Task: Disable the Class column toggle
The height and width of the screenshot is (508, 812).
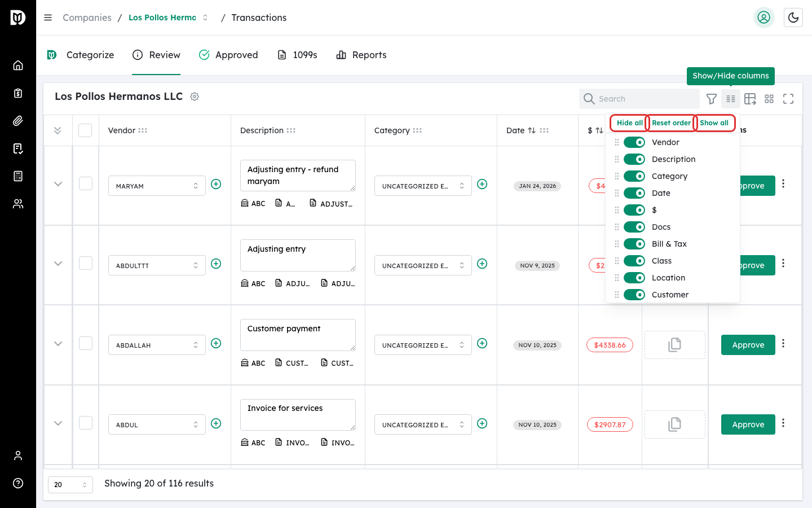Action: [x=634, y=260]
